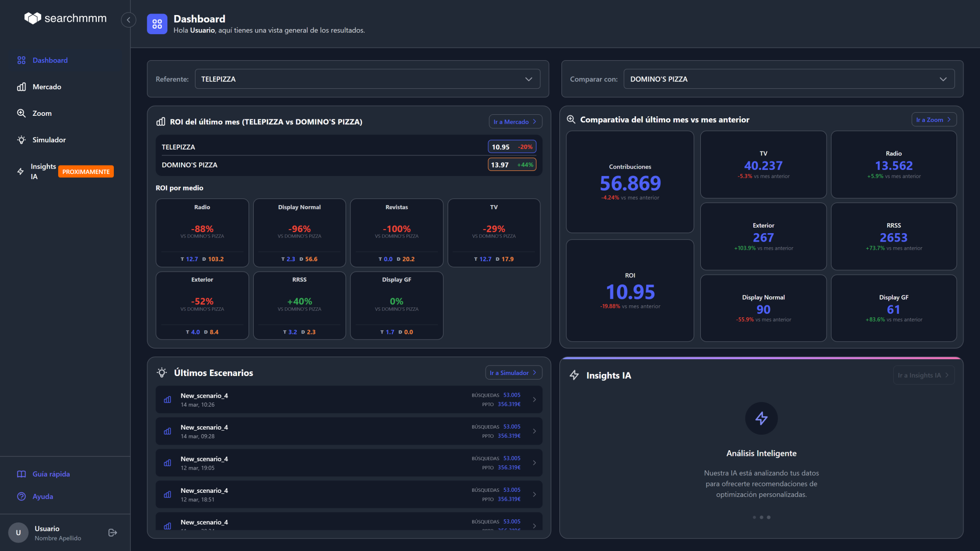Select the Simulador icon in the sidebar
980x551 pixels.
[22, 140]
